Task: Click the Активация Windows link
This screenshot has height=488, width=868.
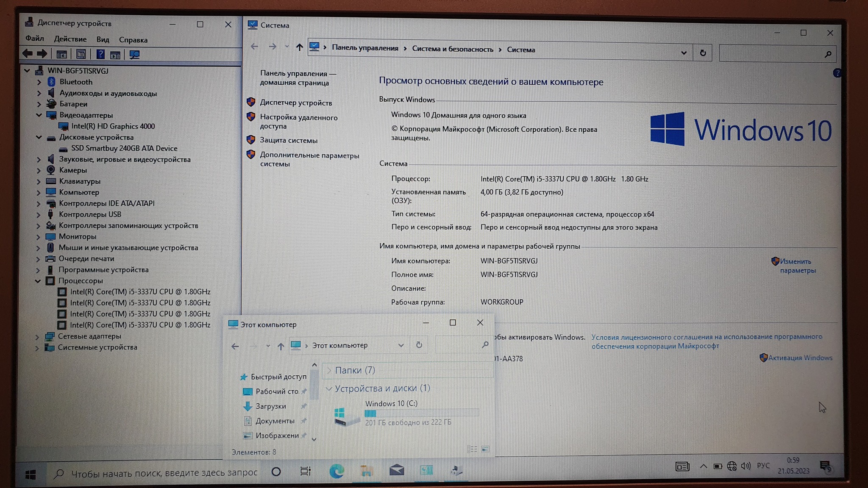Action: click(x=800, y=358)
